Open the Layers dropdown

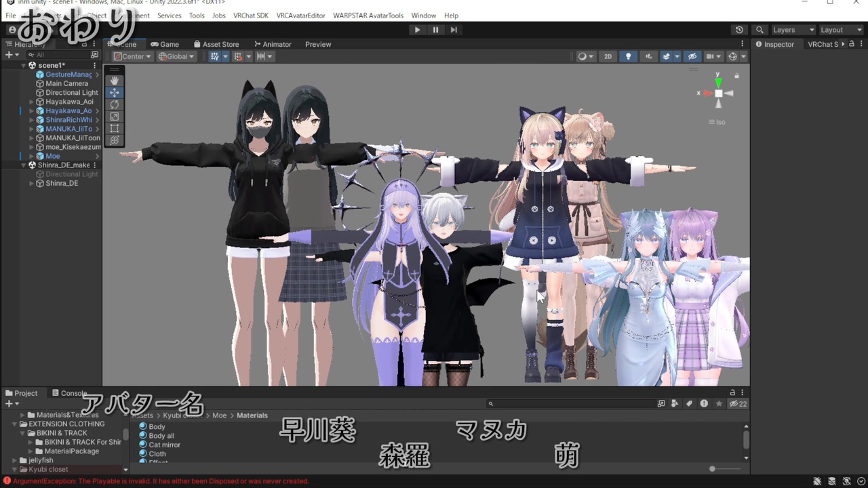coord(793,30)
